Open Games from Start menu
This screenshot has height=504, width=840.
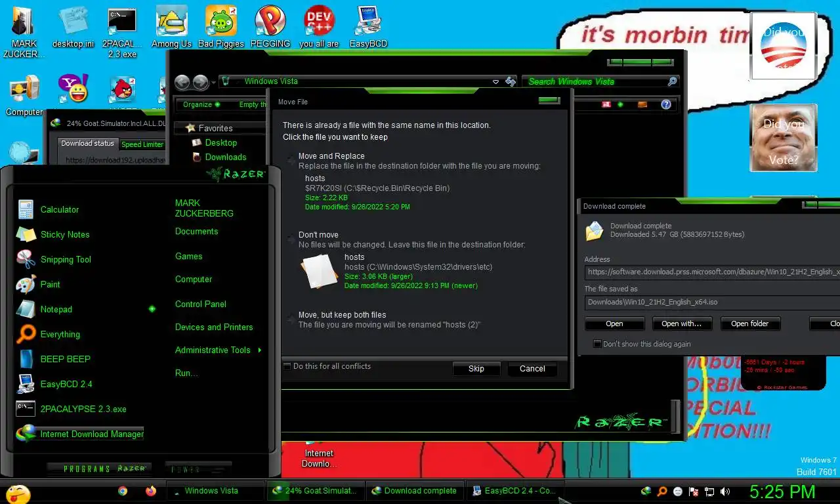[189, 256]
